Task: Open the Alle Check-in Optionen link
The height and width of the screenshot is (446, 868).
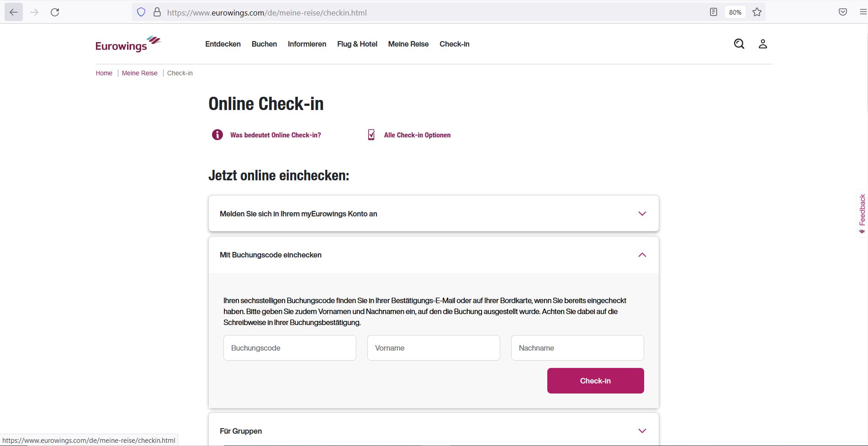Action: (417, 135)
